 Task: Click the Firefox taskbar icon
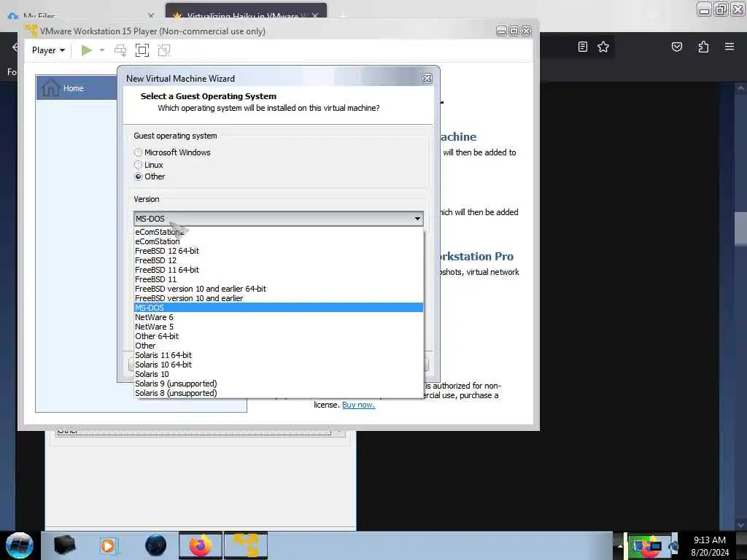(x=200, y=545)
